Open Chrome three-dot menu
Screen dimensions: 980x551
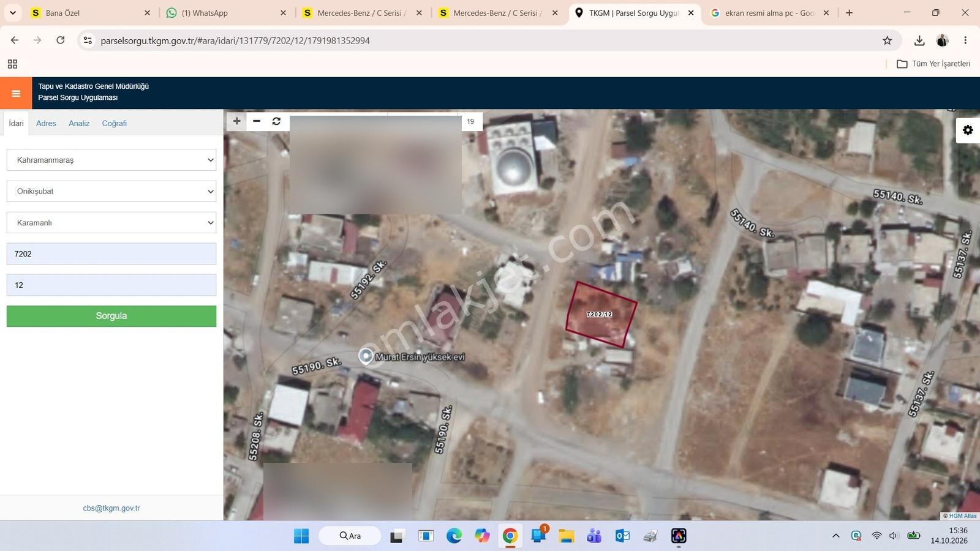click(965, 40)
